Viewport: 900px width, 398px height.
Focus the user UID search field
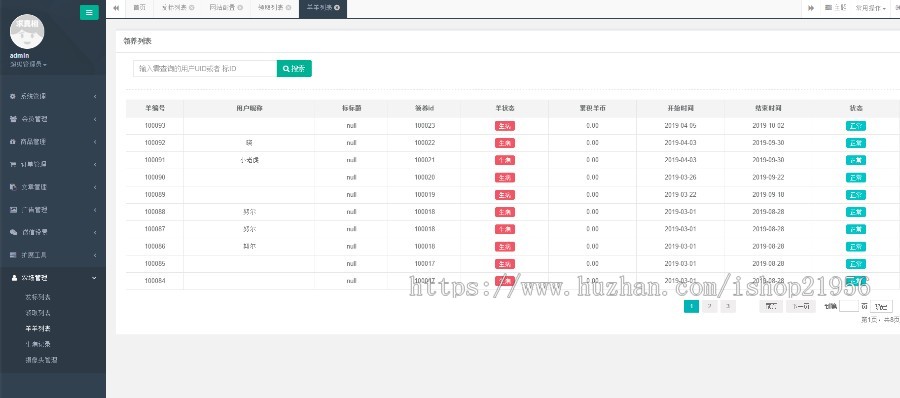(205, 68)
